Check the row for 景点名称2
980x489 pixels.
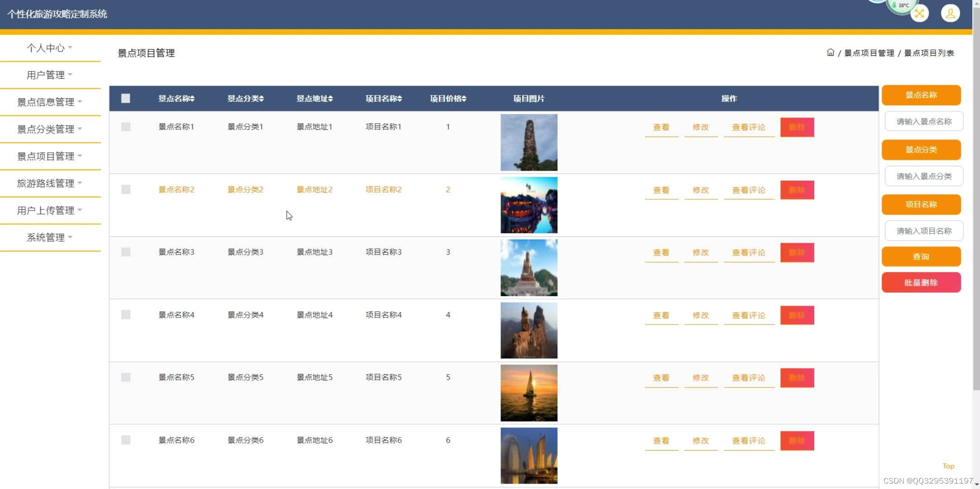125,189
